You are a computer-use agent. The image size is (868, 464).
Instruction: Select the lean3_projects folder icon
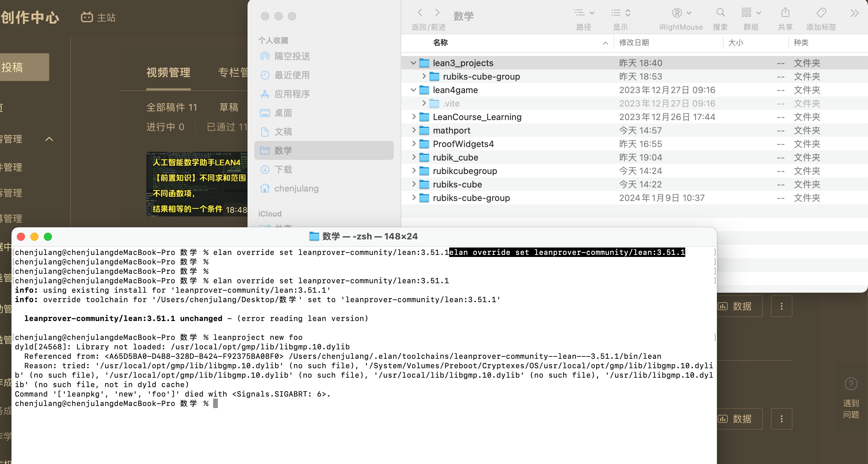(424, 63)
